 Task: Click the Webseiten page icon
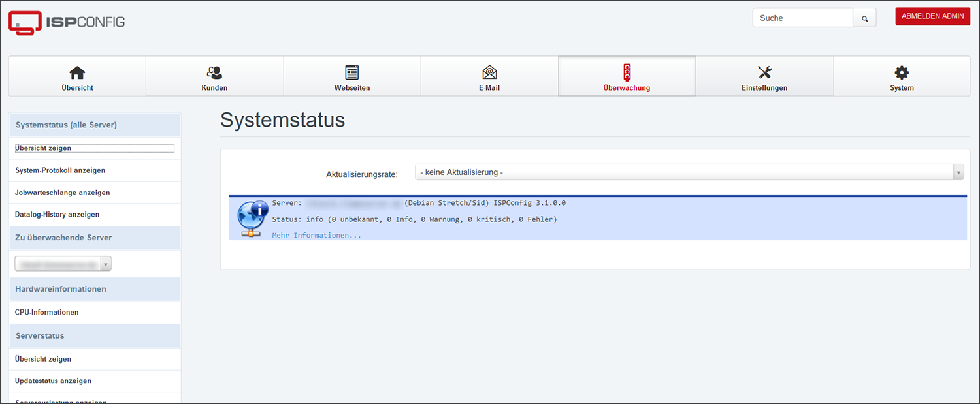coord(352,72)
